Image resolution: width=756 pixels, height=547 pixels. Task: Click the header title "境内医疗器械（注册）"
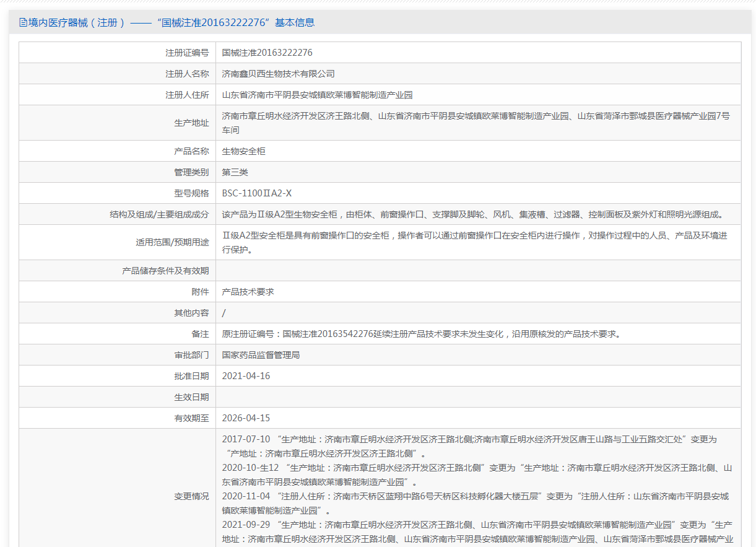[77, 23]
